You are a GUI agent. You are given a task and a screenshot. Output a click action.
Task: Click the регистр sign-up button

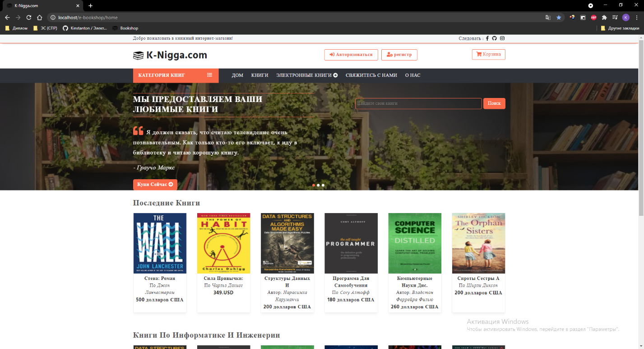coord(399,55)
